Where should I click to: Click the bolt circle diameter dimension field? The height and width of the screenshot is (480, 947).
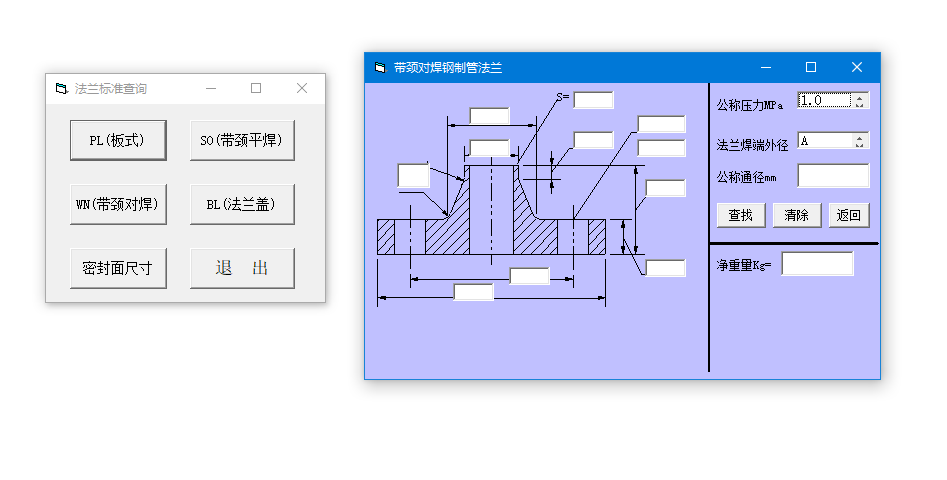tap(530, 276)
